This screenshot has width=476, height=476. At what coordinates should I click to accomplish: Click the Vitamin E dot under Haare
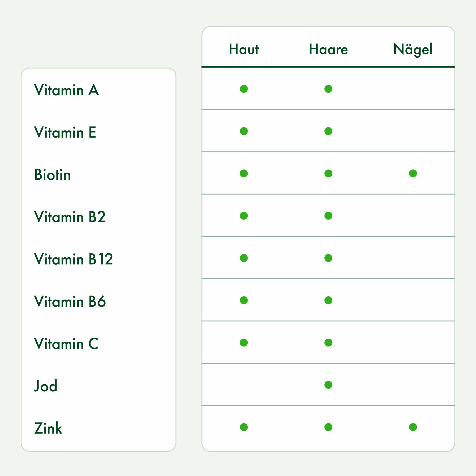328,131
